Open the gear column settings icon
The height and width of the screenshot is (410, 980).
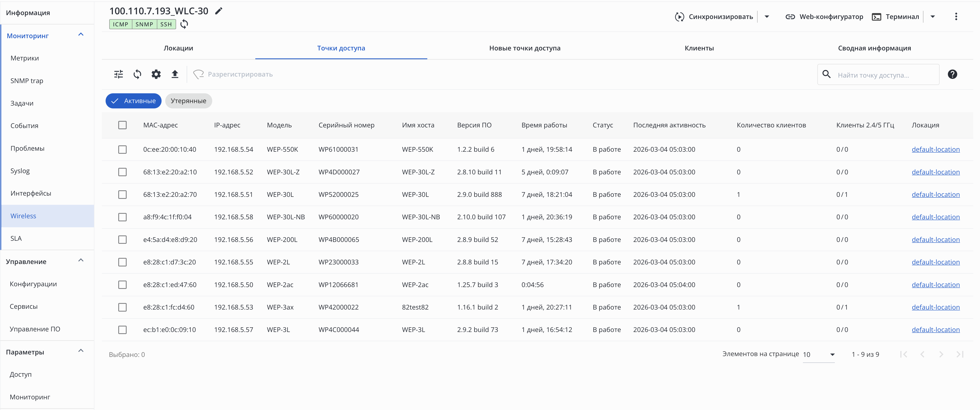[x=156, y=74]
